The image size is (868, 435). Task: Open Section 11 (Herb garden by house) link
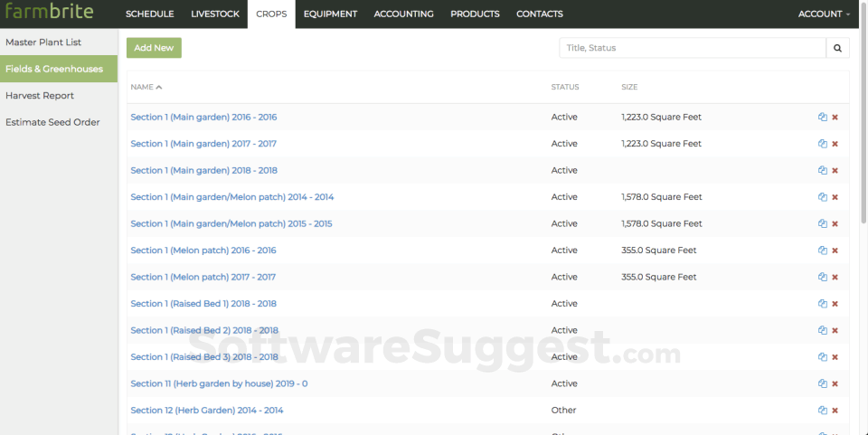point(219,383)
